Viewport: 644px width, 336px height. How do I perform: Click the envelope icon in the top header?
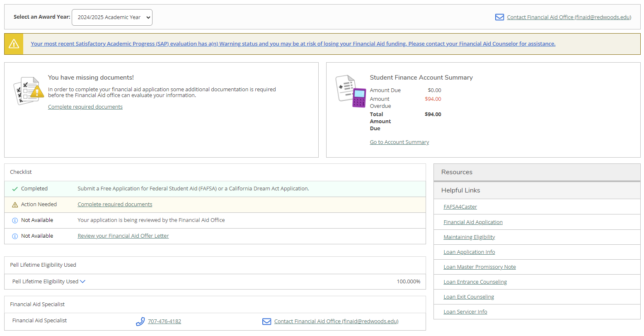(499, 17)
